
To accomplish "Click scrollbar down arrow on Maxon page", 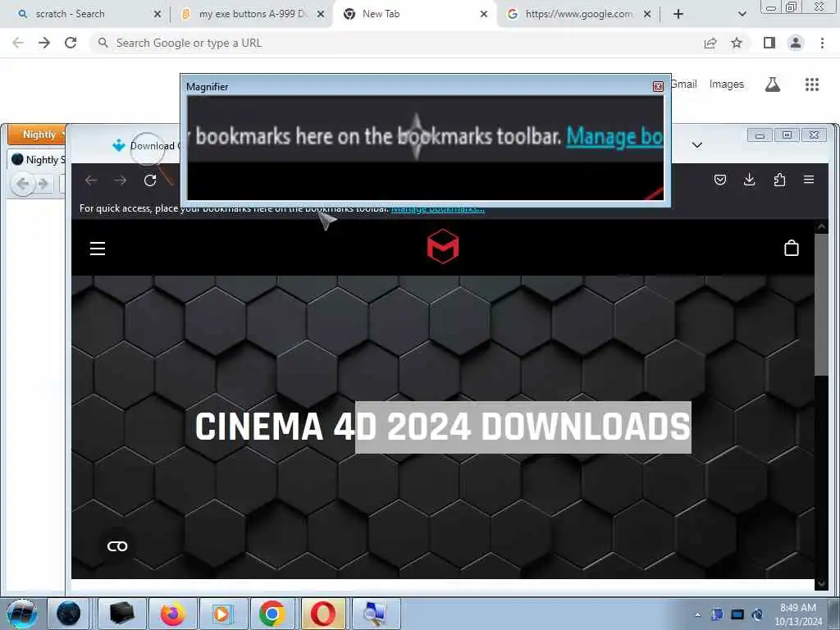I will click(x=821, y=583).
